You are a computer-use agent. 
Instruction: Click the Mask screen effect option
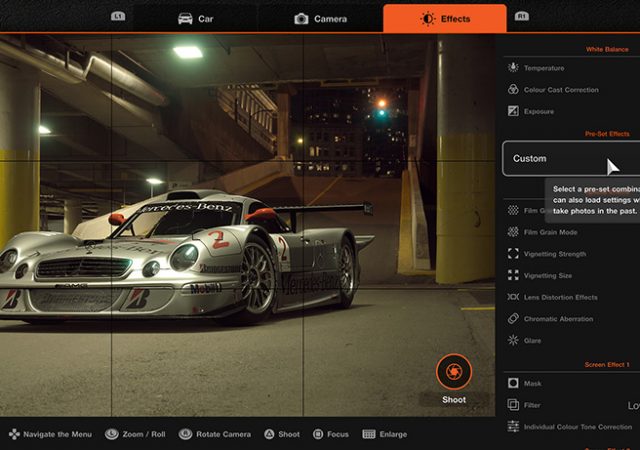tap(532, 383)
